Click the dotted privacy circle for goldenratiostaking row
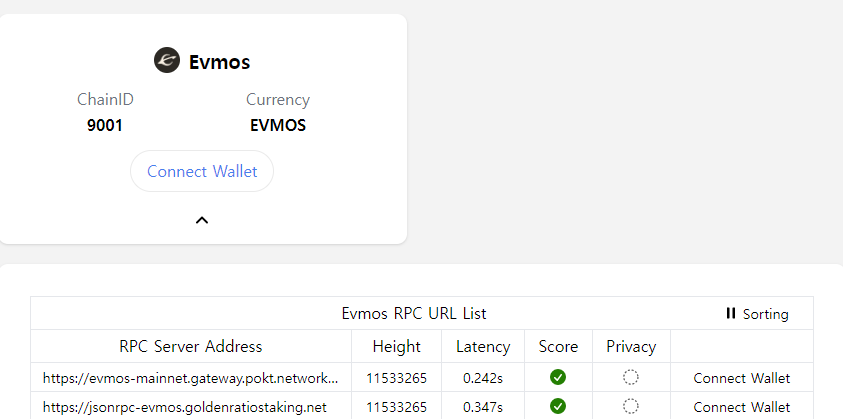 click(631, 406)
